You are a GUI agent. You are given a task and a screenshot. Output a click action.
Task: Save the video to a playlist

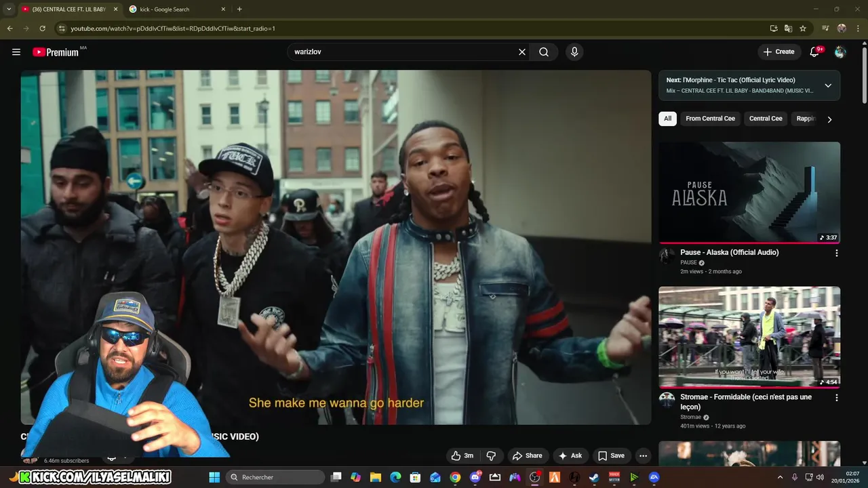(611, 455)
